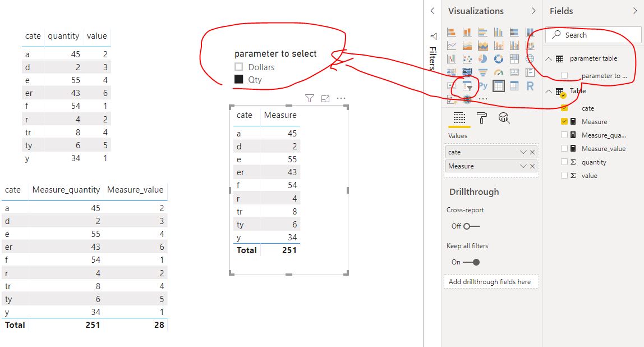Collapse the Table field group
Image resolution: width=644 pixels, height=347 pixels.
548,92
